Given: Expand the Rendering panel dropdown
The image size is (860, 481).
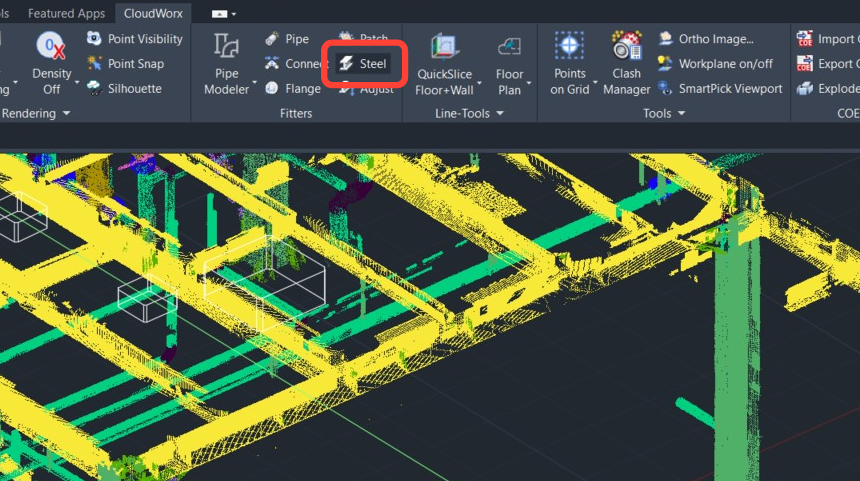Looking at the screenshot, I should click(66, 114).
